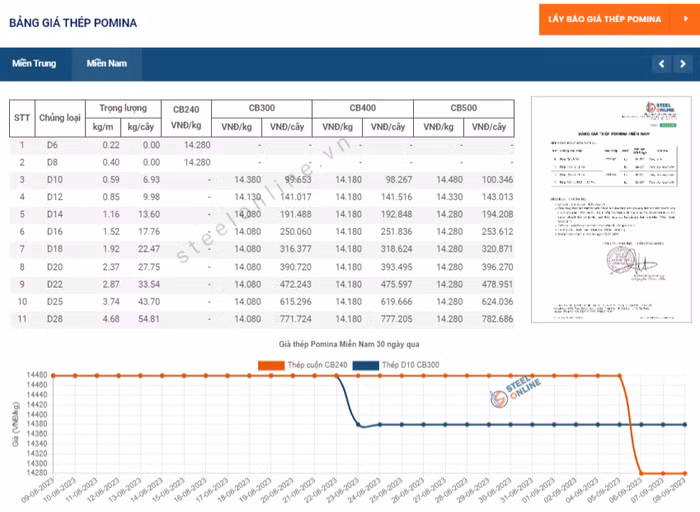This screenshot has width=700, height=512.
Task: Click the arrow on the orange quote button
Action: [x=686, y=19]
